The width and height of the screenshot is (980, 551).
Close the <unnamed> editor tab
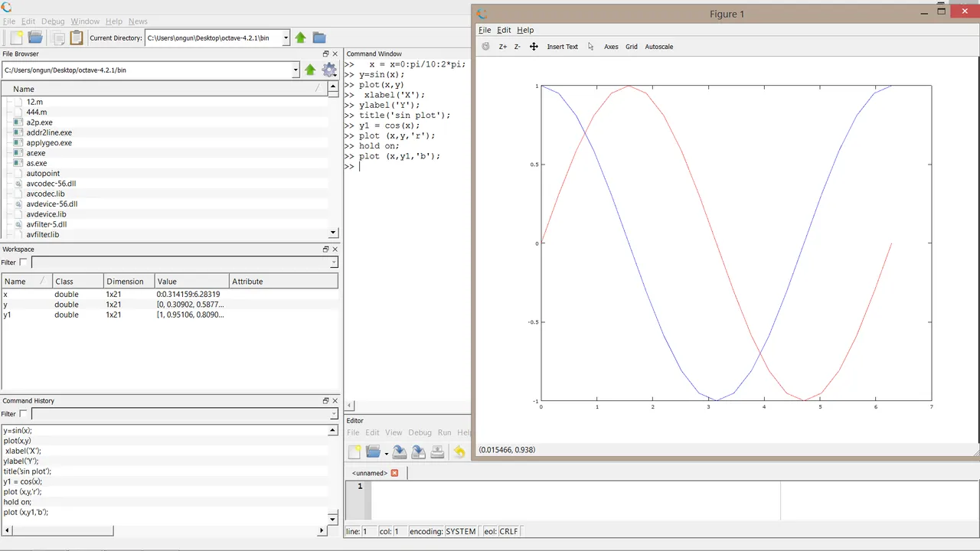point(395,473)
